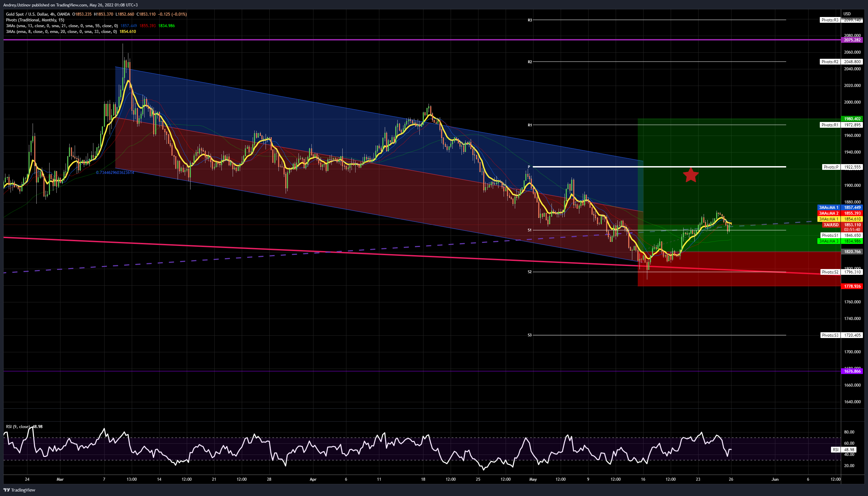The image size is (868, 496).
Task: Click the Pivots:R3 2099.140 price label
Action: 841,20
